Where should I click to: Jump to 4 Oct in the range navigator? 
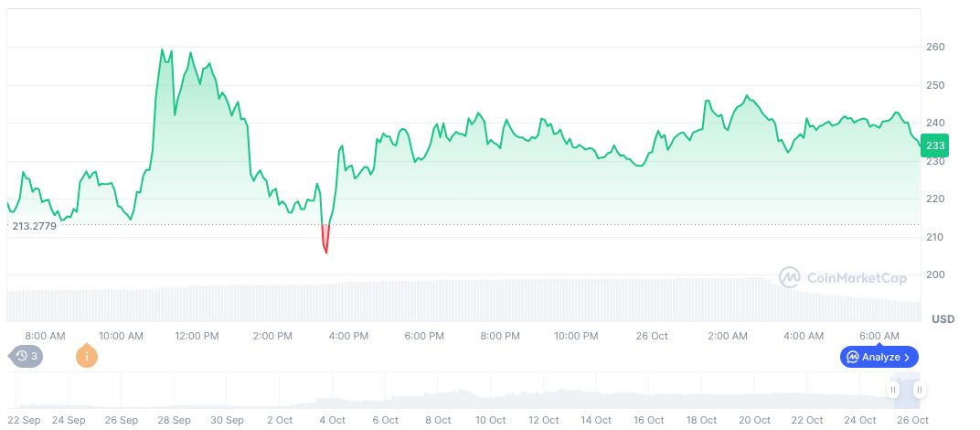(331, 420)
